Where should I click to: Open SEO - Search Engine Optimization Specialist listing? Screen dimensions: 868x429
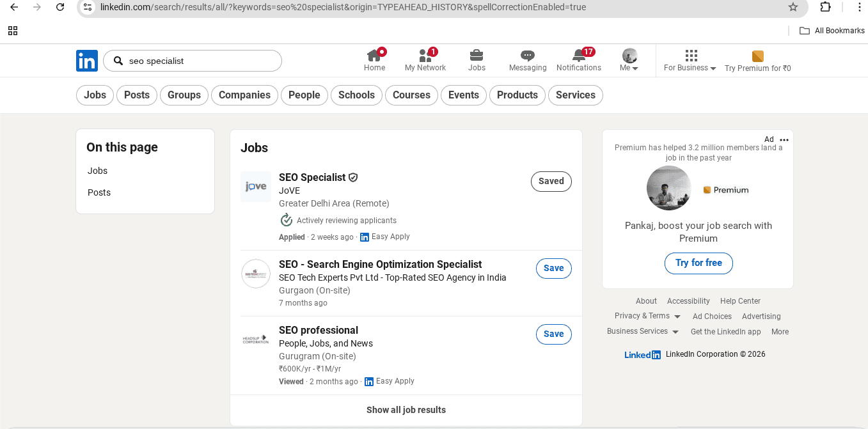coord(381,264)
